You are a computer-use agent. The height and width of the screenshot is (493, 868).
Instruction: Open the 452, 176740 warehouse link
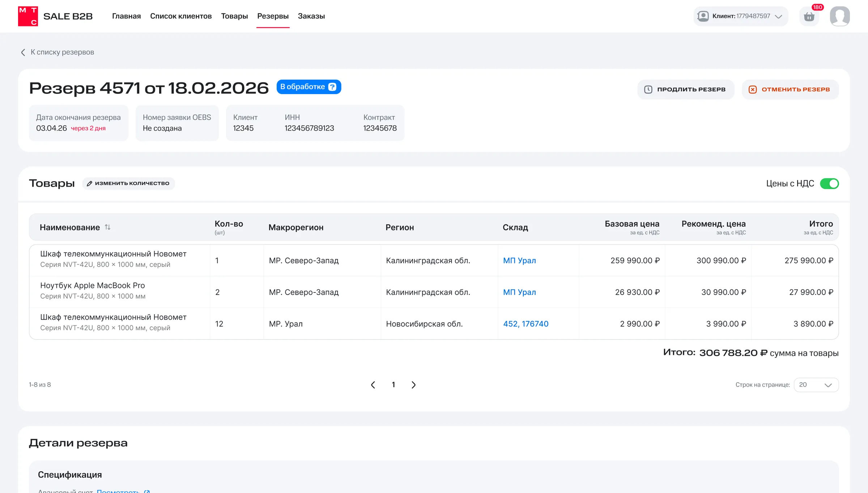(526, 324)
